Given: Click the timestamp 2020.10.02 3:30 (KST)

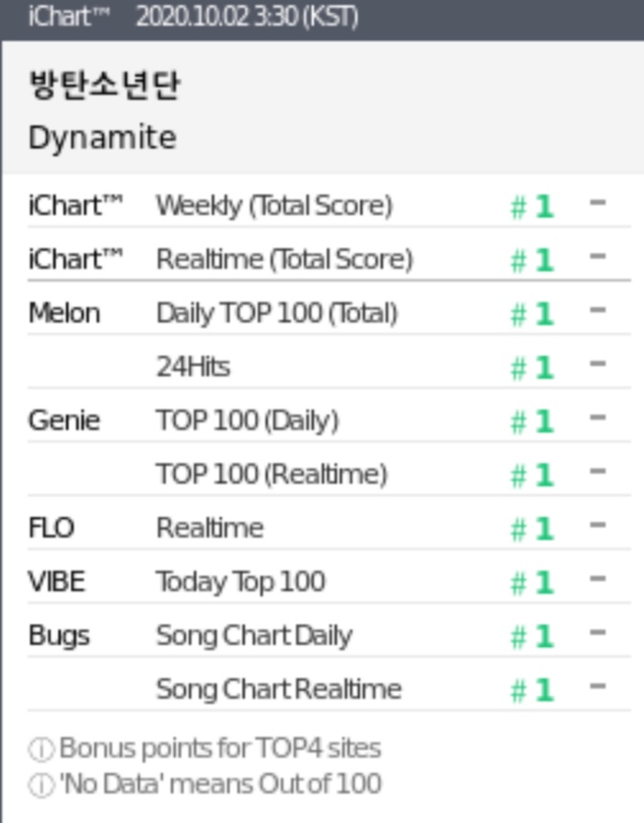Looking at the screenshot, I should pyautogui.click(x=247, y=17).
